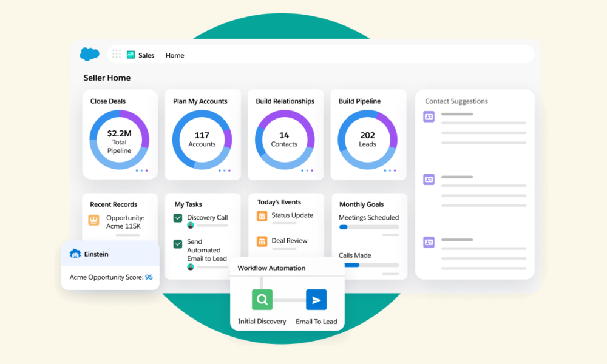Click the opportunity crown icon
The image size is (607, 364).
[93, 220]
